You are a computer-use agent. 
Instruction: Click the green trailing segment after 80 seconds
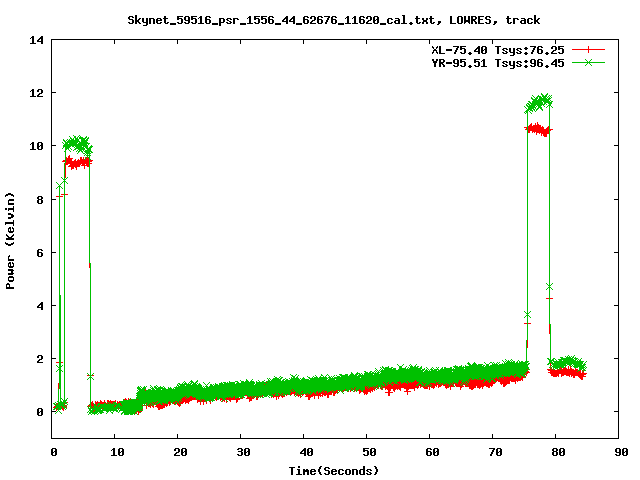coord(569,363)
